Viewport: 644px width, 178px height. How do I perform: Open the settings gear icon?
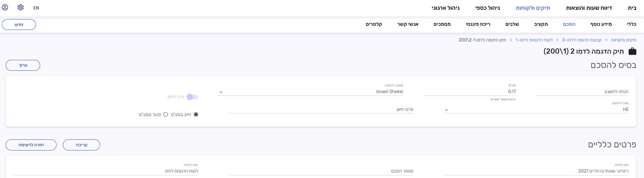point(21,7)
